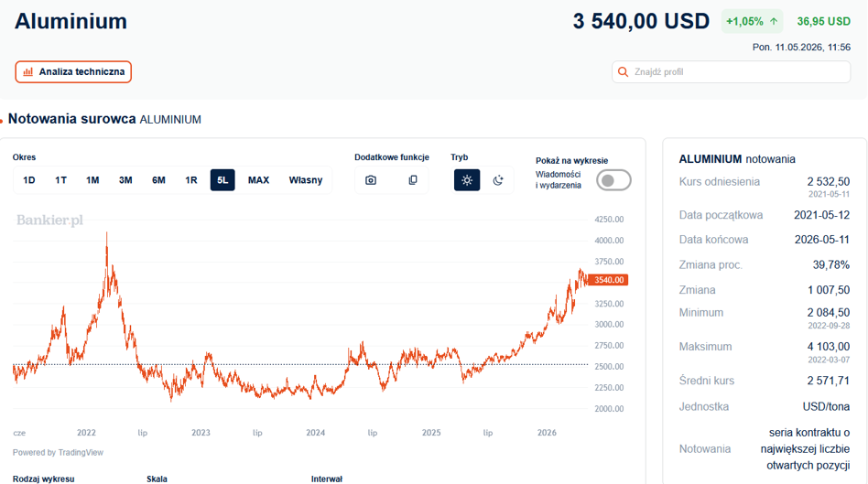Choose the Własny custom period
The width and height of the screenshot is (868, 484).
click(306, 180)
